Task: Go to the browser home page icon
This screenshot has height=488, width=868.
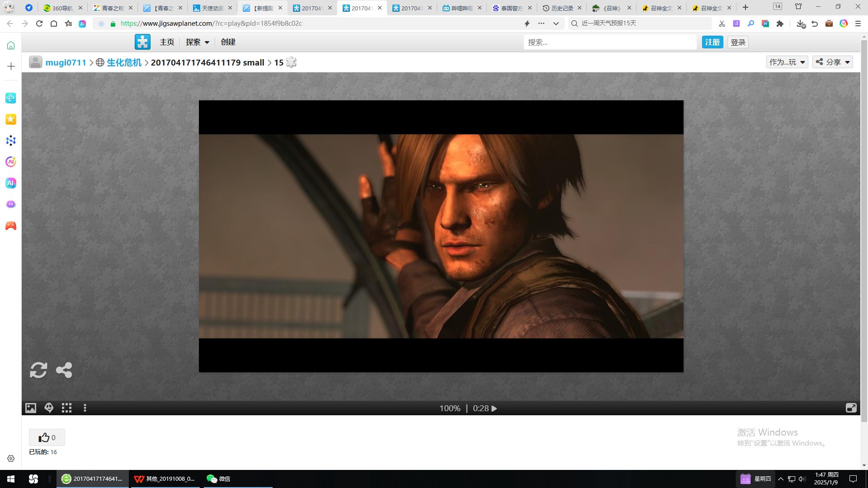Action: 54,23
